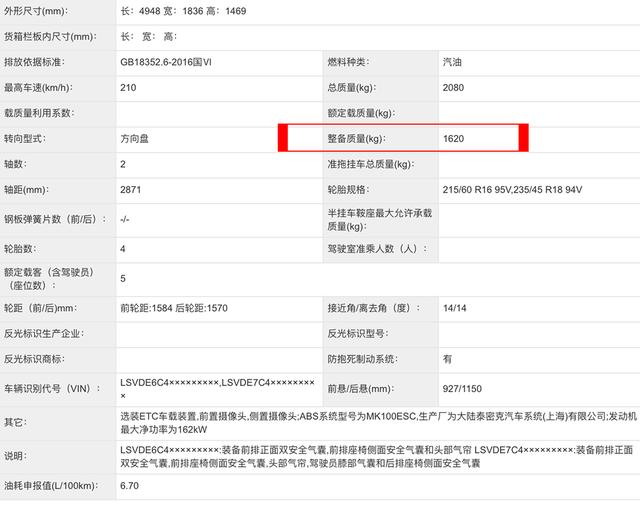The height and width of the screenshot is (516, 640).
Task: Click the 油耗申报值 value 6.70
Action: point(129,486)
